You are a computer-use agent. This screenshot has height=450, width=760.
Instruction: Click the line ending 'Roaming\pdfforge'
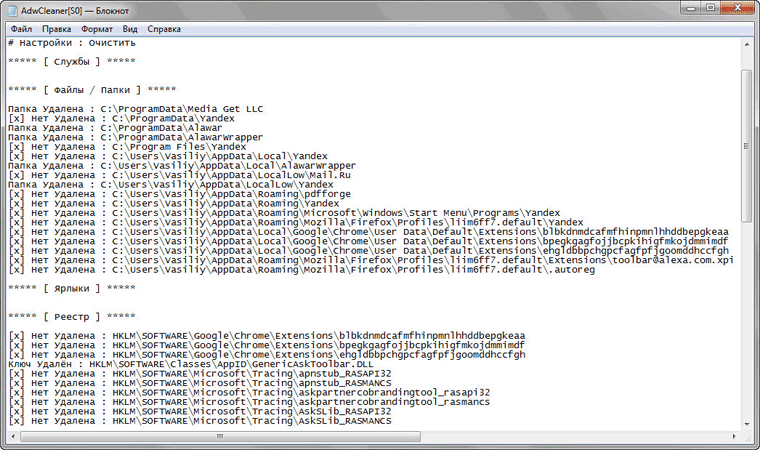pos(179,194)
